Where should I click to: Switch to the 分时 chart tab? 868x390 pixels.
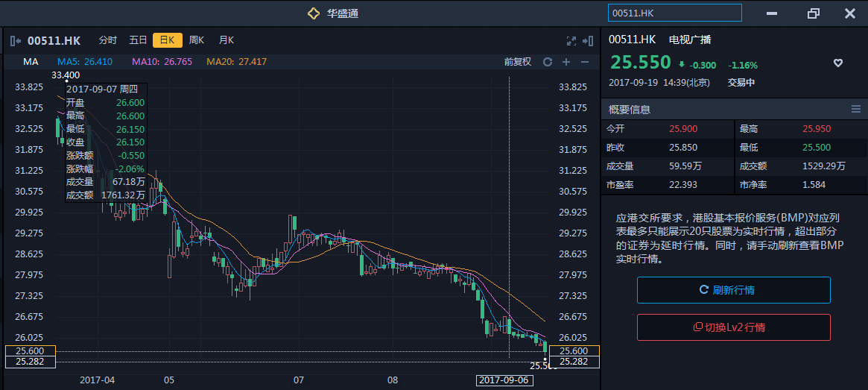point(108,40)
